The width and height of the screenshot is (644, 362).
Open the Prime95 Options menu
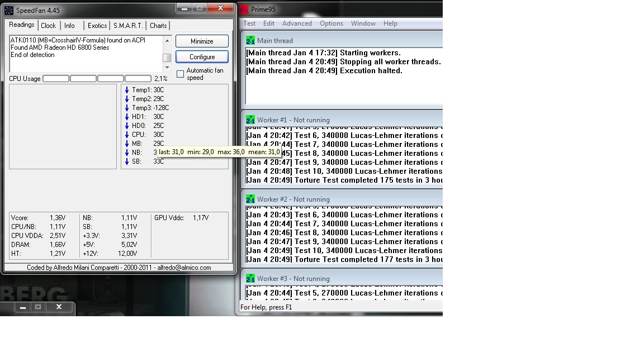click(332, 23)
